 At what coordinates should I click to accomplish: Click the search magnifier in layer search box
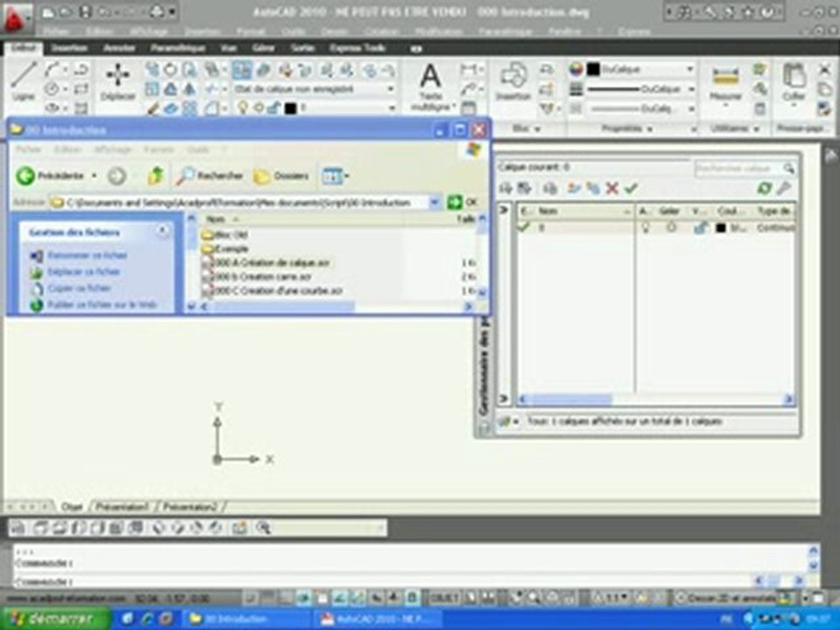pos(788,168)
